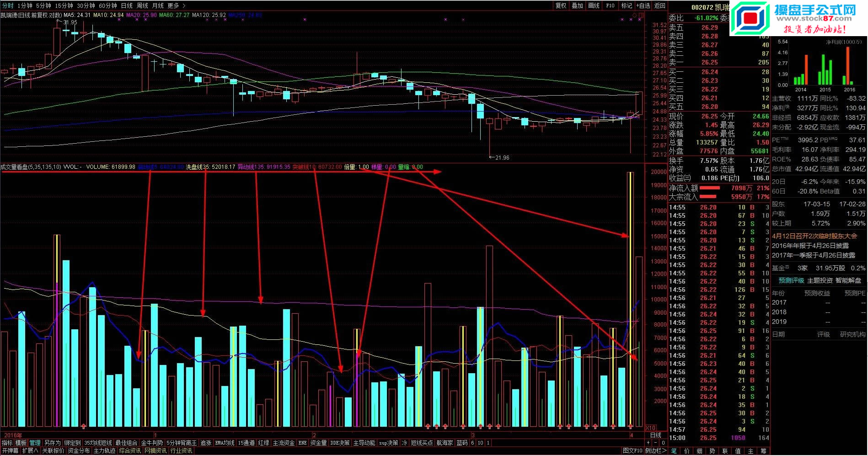Show the 主 main force panel

(x=751, y=451)
